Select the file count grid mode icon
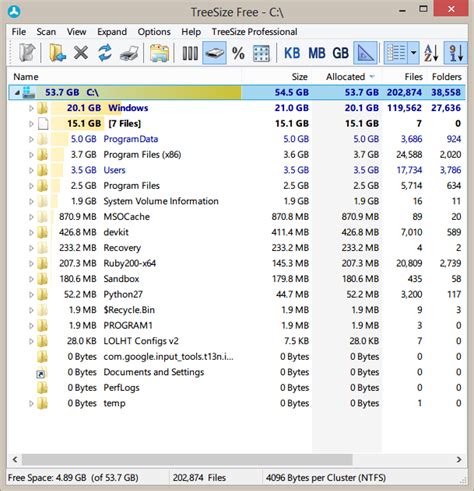 click(x=262, y=53)
